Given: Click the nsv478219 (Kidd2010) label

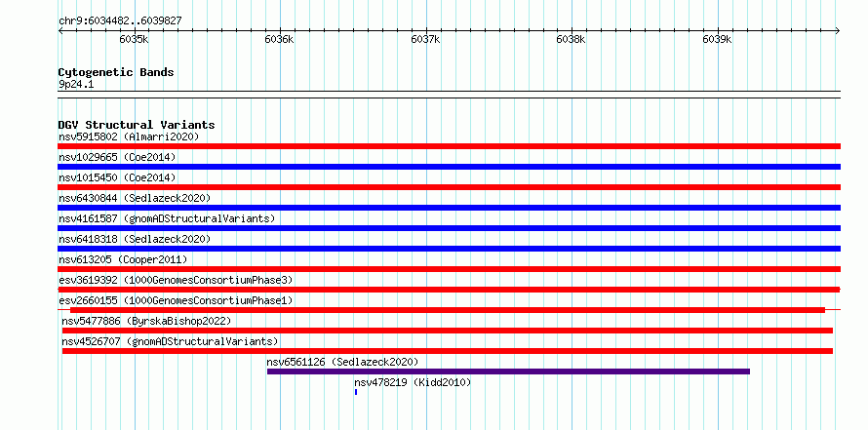Looking at the screenshot, I should click(x=413, y=382).
